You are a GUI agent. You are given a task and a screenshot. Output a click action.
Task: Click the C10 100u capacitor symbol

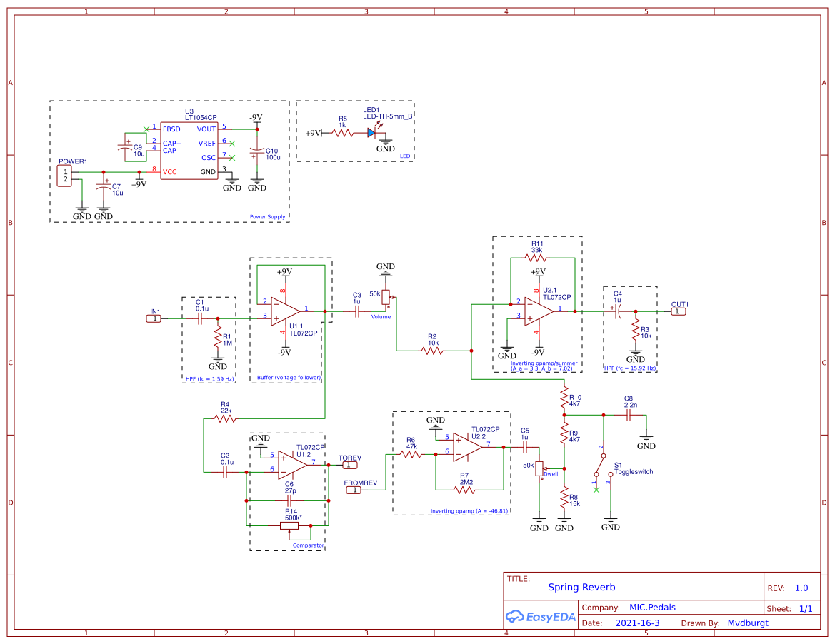coord(256,153)
